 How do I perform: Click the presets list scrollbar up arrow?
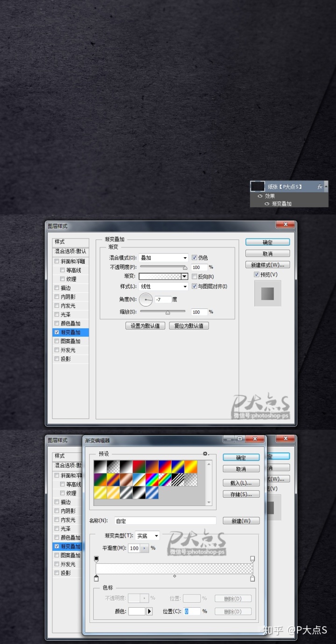(x=209, y=464)
